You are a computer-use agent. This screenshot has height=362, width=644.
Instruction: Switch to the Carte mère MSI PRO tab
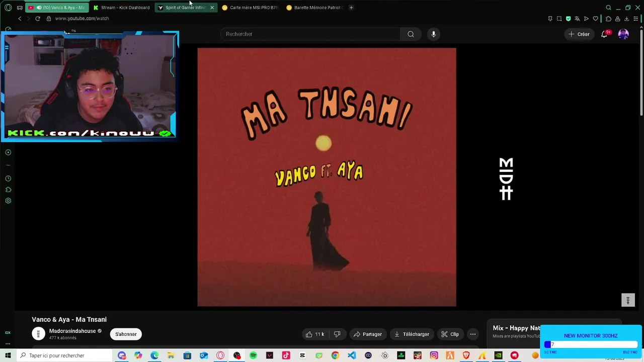coord(250,8)
